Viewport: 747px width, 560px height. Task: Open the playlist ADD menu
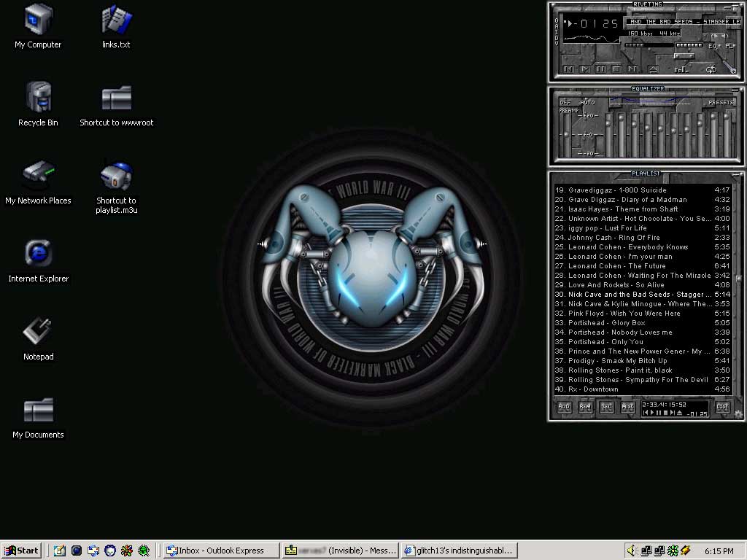[564, 408]
